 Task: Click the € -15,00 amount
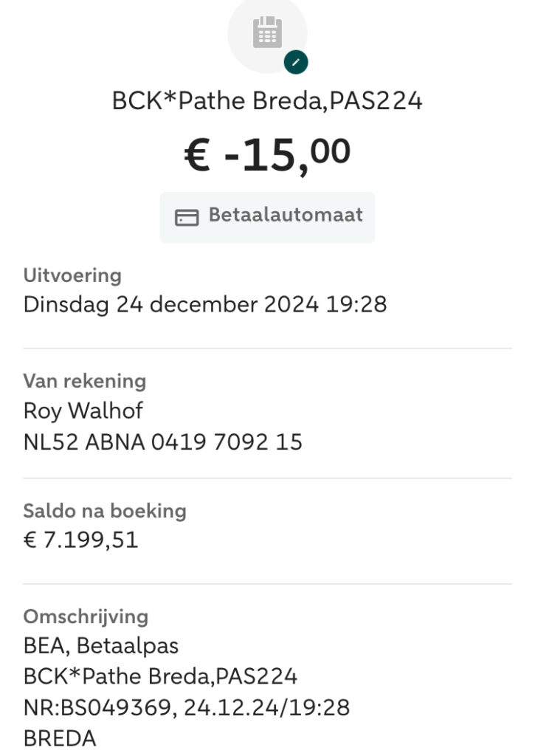pos(267,155)
